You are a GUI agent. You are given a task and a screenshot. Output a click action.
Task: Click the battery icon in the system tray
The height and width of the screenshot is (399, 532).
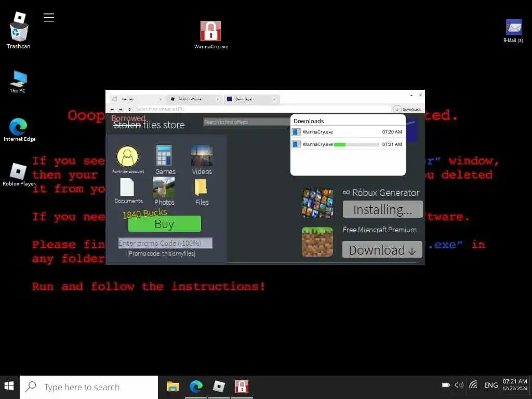(445, 385)
